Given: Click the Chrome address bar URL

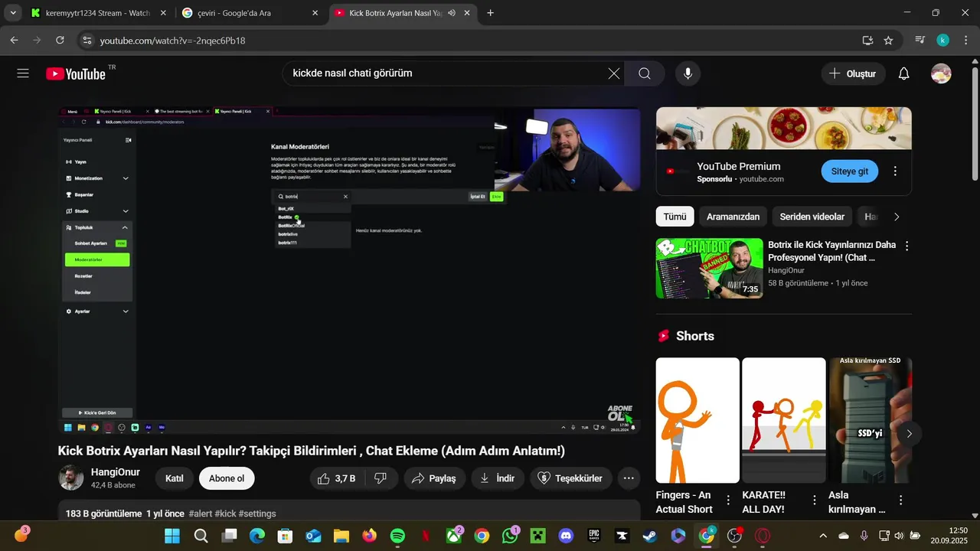Looking at the screenshot, I should pyautogui.click(x=172, y=41).
